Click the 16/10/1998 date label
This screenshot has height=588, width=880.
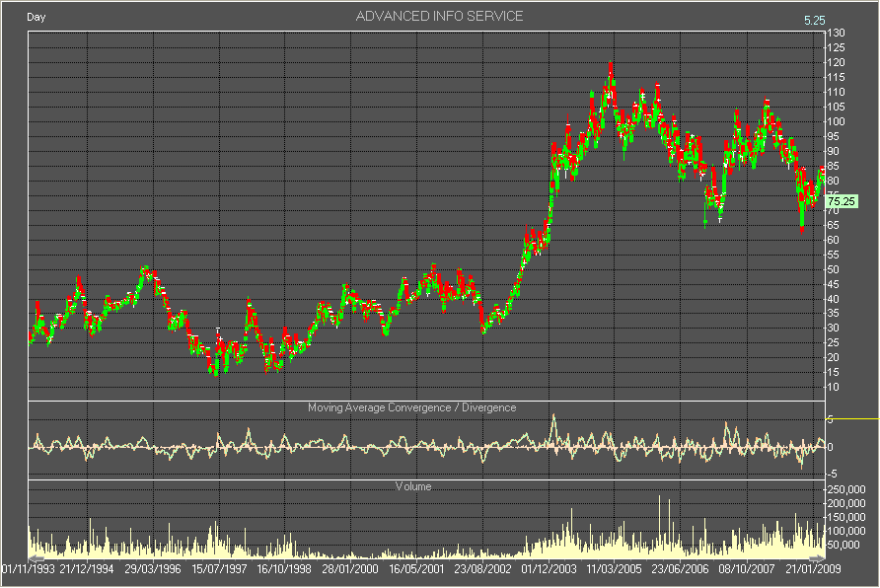tap(284, 569)
